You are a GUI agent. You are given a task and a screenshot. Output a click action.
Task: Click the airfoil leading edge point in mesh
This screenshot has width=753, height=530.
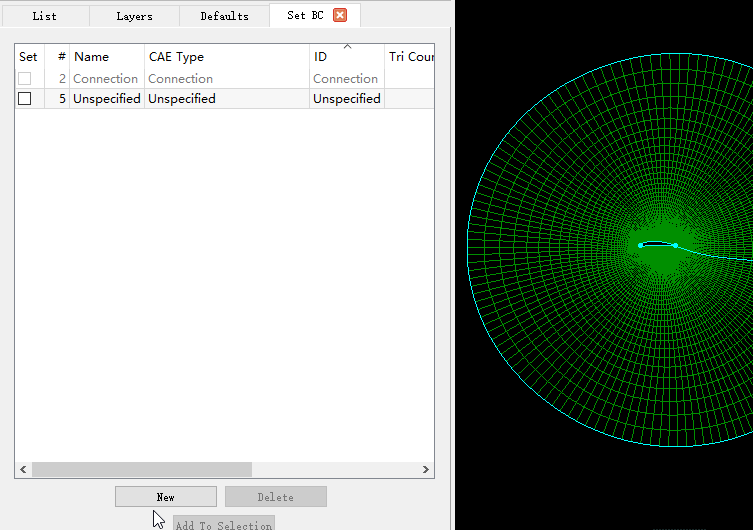coord(640,245)
